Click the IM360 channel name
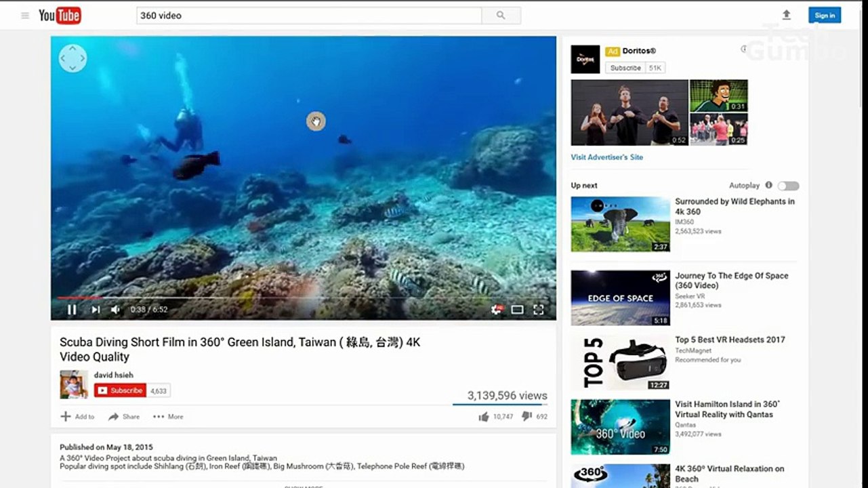Image resolution: width=868 pixels, height=488 pixels. pyautogui.click(x=684, y=222)
